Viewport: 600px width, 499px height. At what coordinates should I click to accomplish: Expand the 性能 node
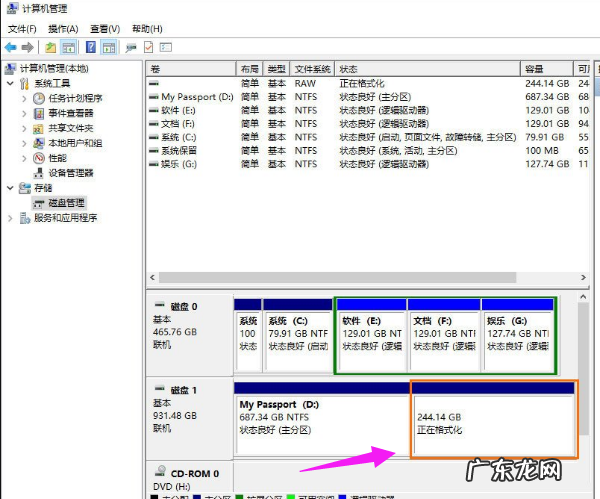coord(24,158)
